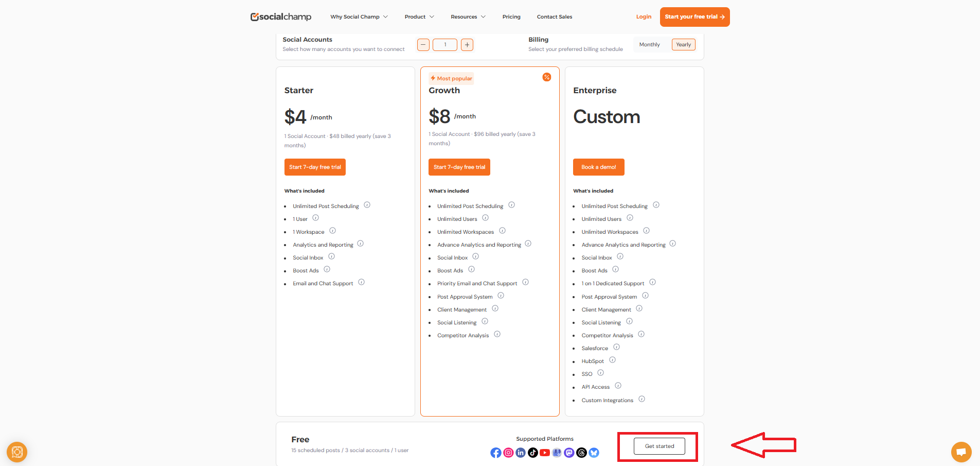
Task: Info icon for Enterprise SSO
Action: pos(601,373)
